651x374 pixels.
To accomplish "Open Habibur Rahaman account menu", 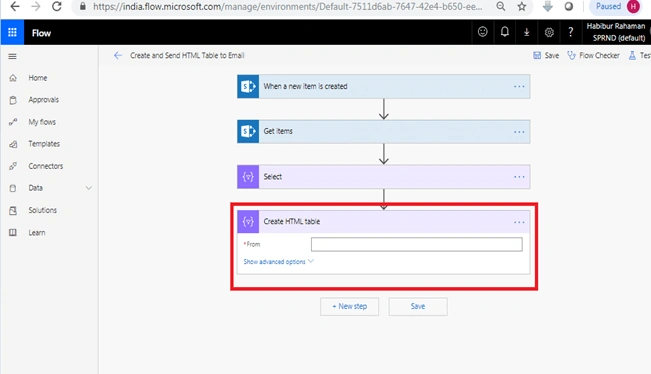I will point(616,32).
